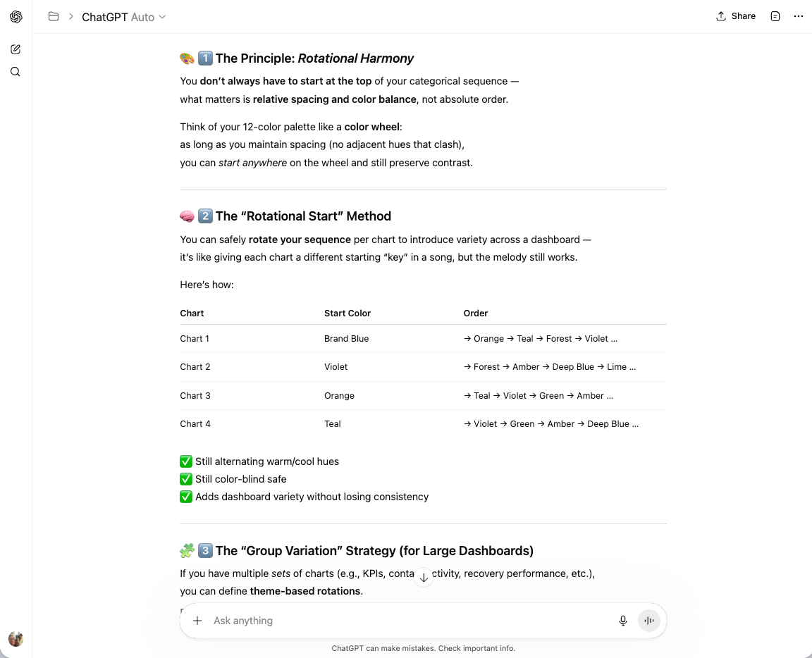Start a new chat with the pencil icon
The height and width of the screenshot is (658, 812).
pyautogui.click(x=16, y=49)
